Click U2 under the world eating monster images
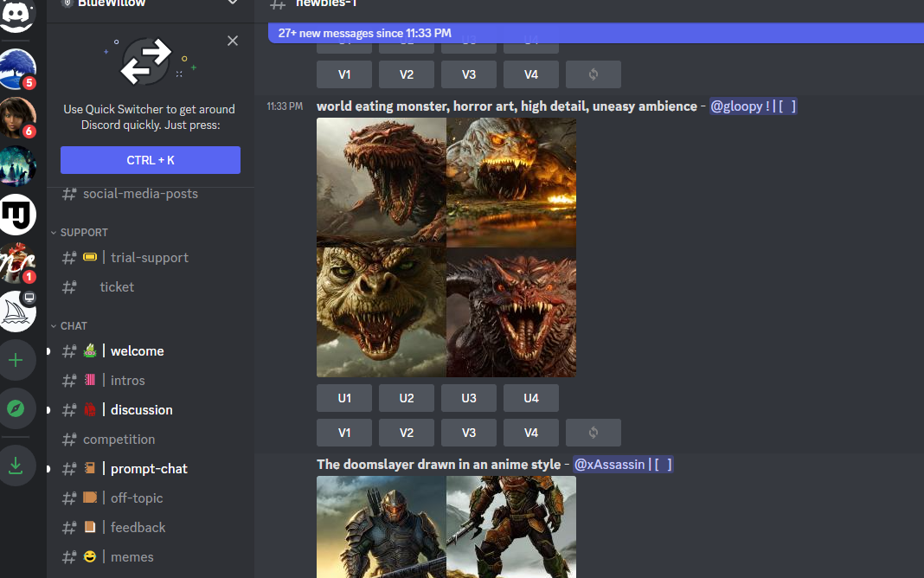924x578 pixels. click(x=407, y=398)
